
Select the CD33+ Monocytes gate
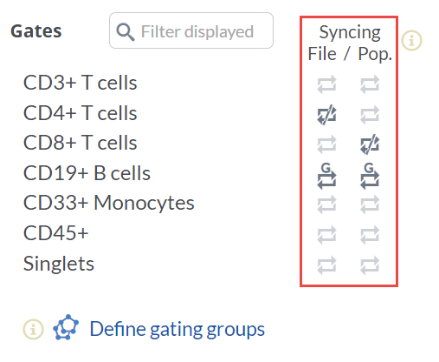pos(109,203)
